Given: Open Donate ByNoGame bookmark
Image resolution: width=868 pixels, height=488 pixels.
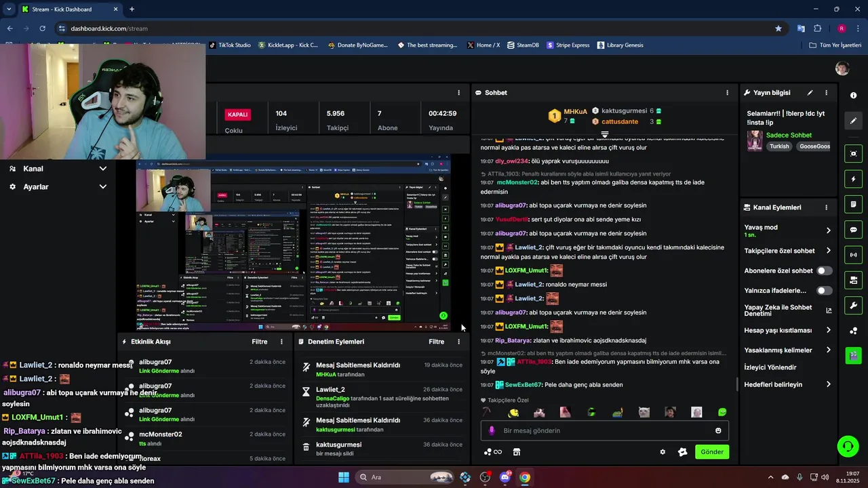Looking at the screenshot, I should [357, 45].
